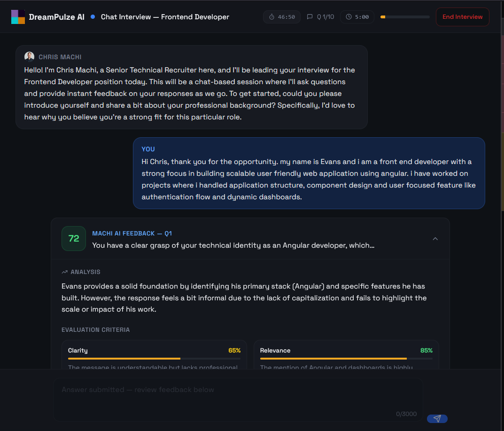The width and height of the screenshot is (504, 431).
Task: End the interview session
Action: [463, 17]
